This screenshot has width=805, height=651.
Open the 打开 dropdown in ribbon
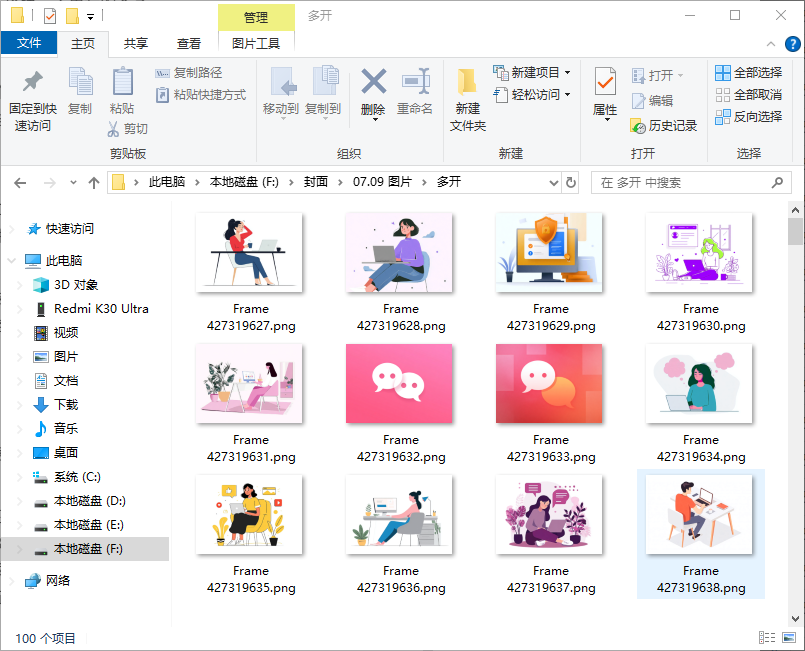click(657, 75)
